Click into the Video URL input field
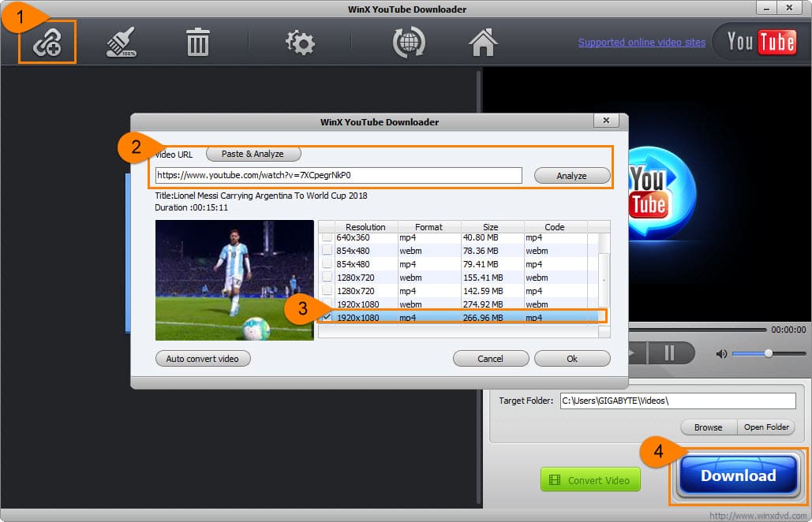This screenshot has height=522, width=812. coord(338,175)
